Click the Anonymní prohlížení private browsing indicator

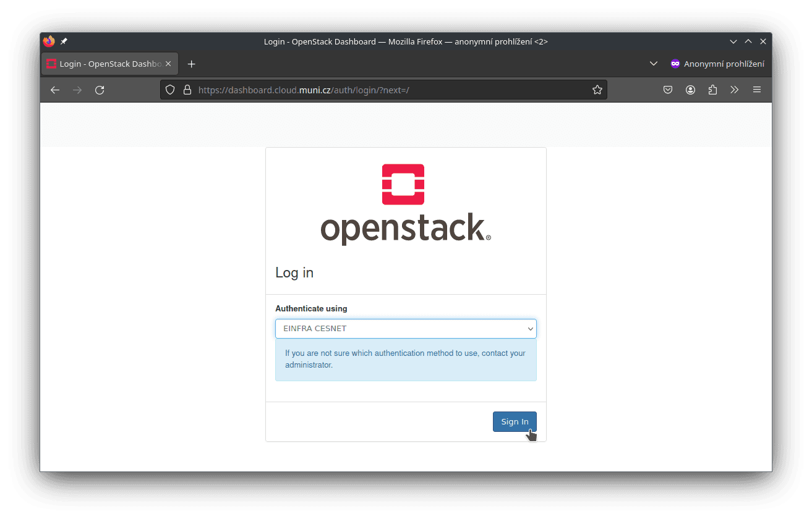[717, 64]
